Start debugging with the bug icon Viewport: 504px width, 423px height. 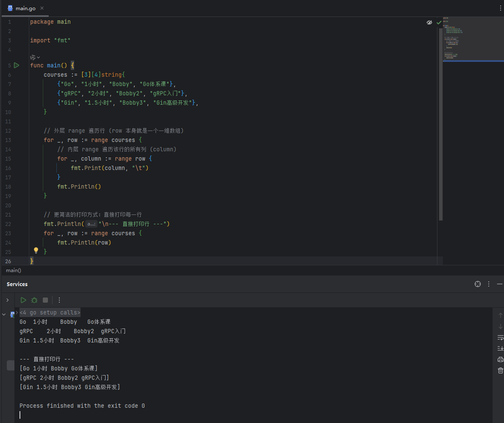point(34,300)
